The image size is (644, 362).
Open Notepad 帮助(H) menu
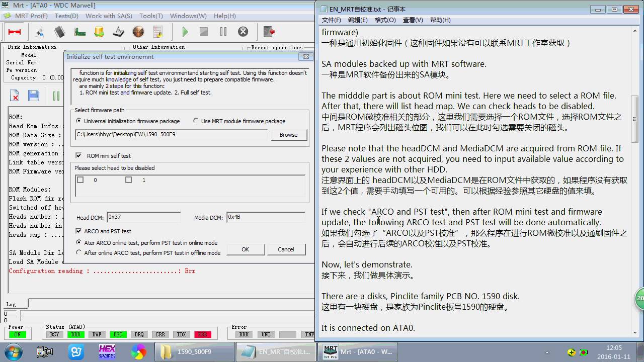[x=440, y=20]
